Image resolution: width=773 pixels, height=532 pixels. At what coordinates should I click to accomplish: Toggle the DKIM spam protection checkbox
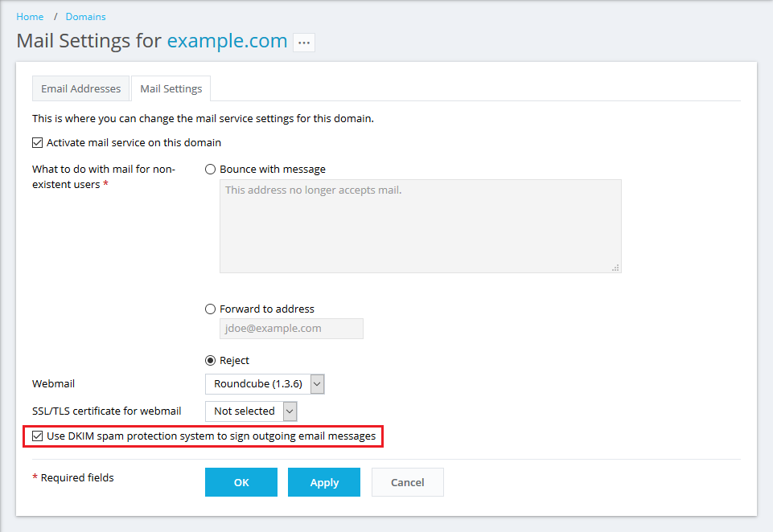tap(38, 436)
